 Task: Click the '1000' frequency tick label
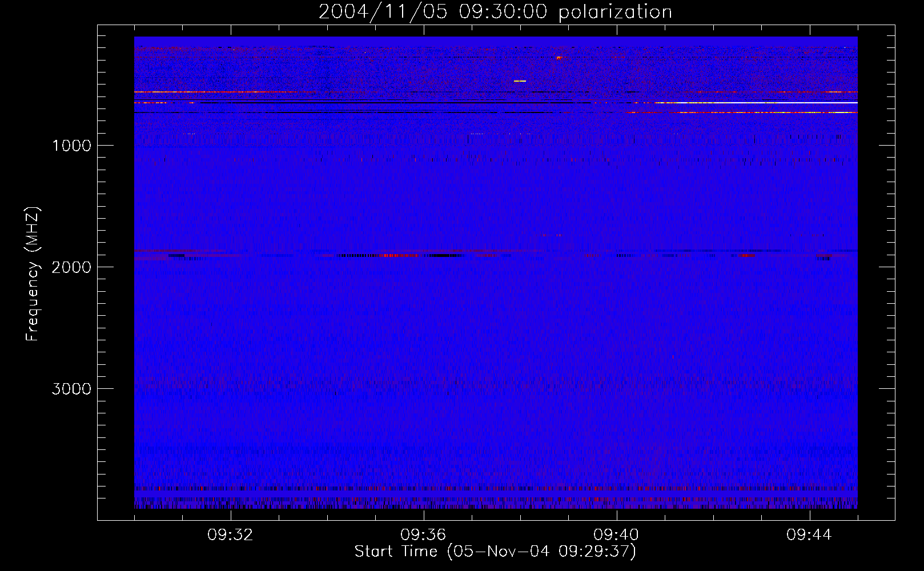[71, 146]
